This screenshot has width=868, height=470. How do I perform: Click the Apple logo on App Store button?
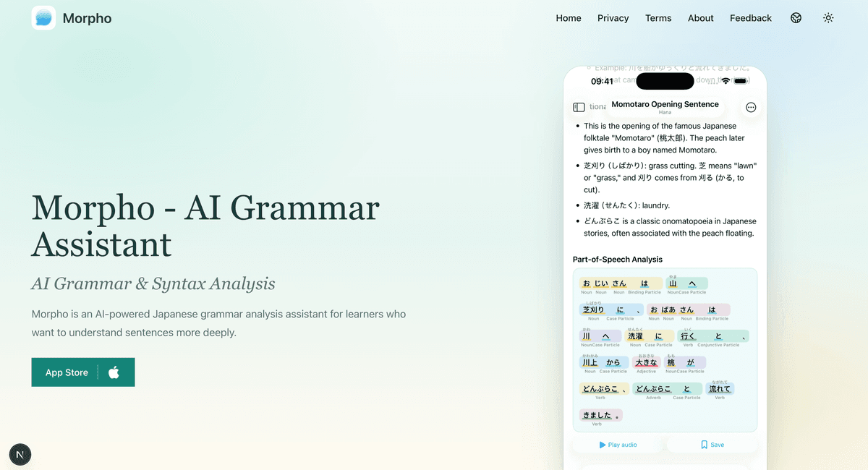click(x=114, y=372)
